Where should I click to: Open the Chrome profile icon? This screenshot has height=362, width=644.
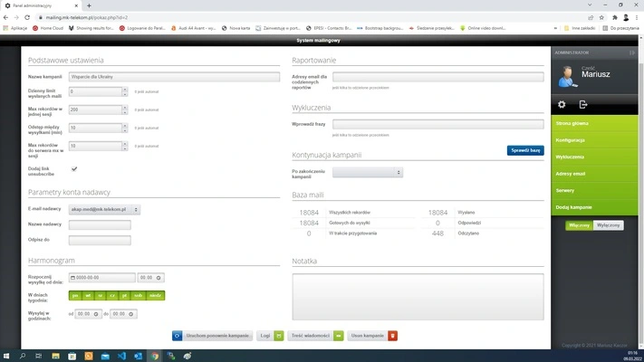point(626,17)
